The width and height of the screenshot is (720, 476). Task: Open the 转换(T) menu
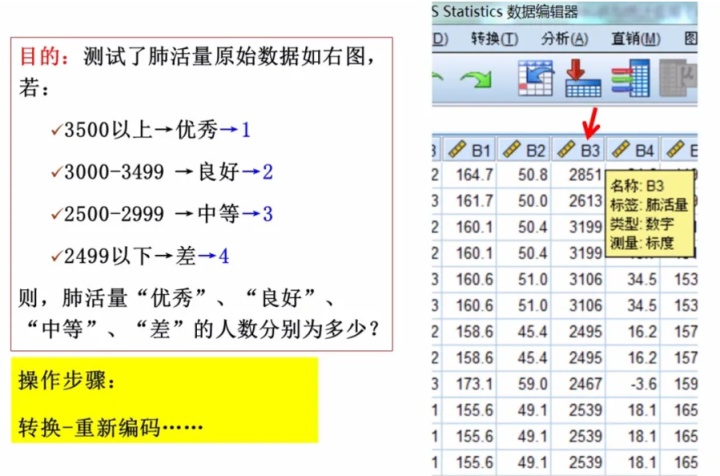pyautogui.click(x=495, y=39)
